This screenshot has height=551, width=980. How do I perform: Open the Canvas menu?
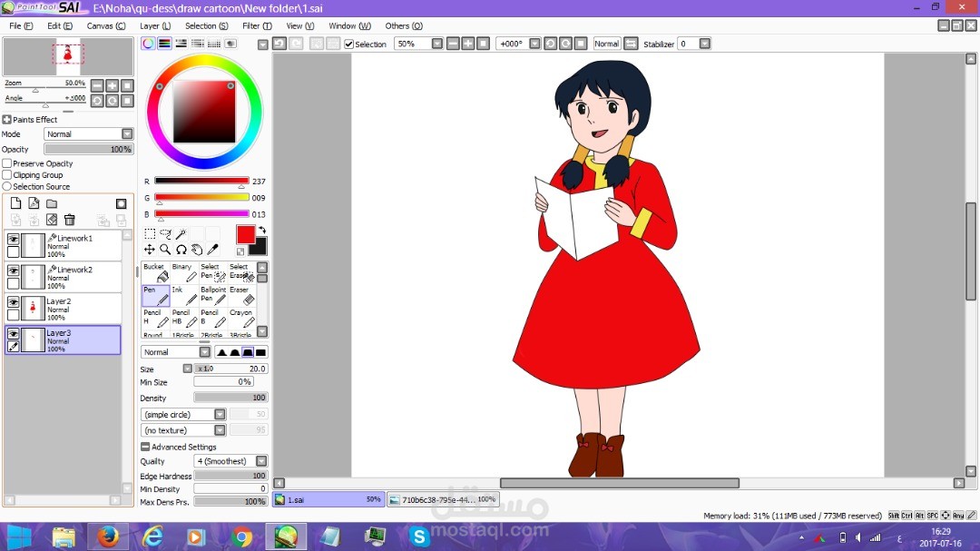(105, 25)
